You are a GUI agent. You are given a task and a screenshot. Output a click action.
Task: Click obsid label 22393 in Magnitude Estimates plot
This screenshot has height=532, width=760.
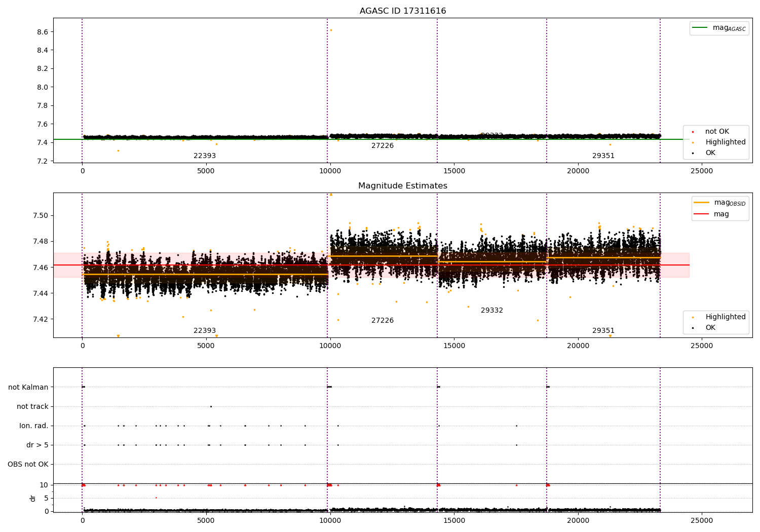(x=205, y=331)
